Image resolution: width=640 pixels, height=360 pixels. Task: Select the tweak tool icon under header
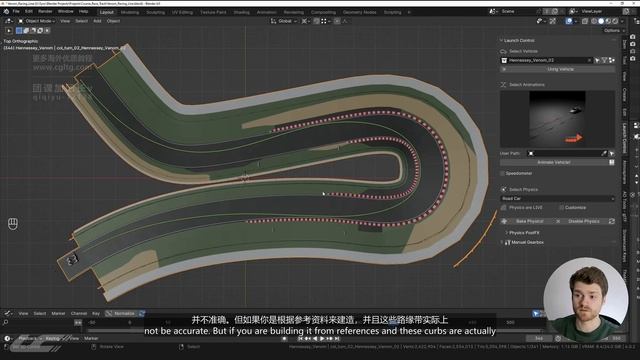pyautogui.click(x=9, y=31)
